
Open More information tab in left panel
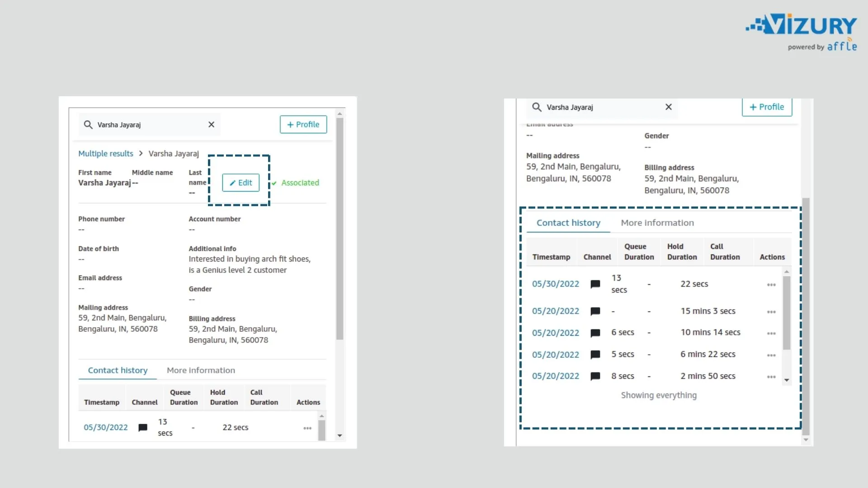[201, 370]
